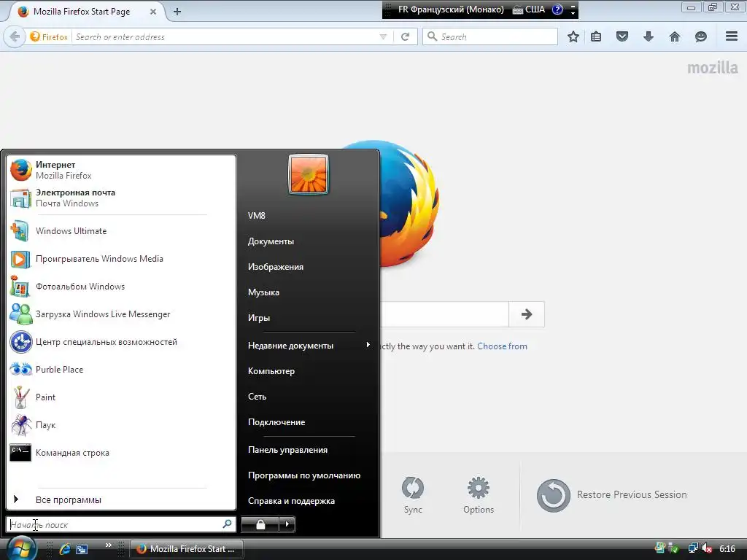Show bookmarks list icon in Firefox toolbar
Screen dimensions: 747x560
[x=596, y=36]
